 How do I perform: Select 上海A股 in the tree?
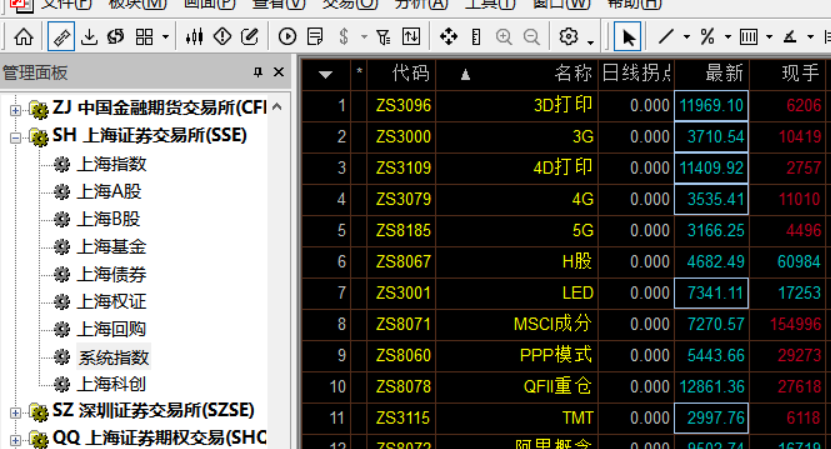point(109,191)
